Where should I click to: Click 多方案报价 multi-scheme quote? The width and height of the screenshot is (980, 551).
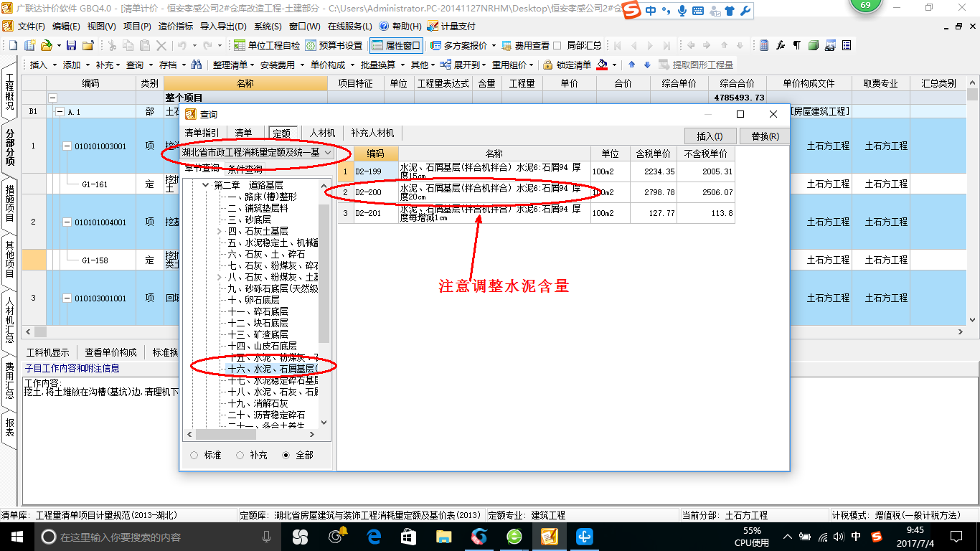tap(463, 45)
